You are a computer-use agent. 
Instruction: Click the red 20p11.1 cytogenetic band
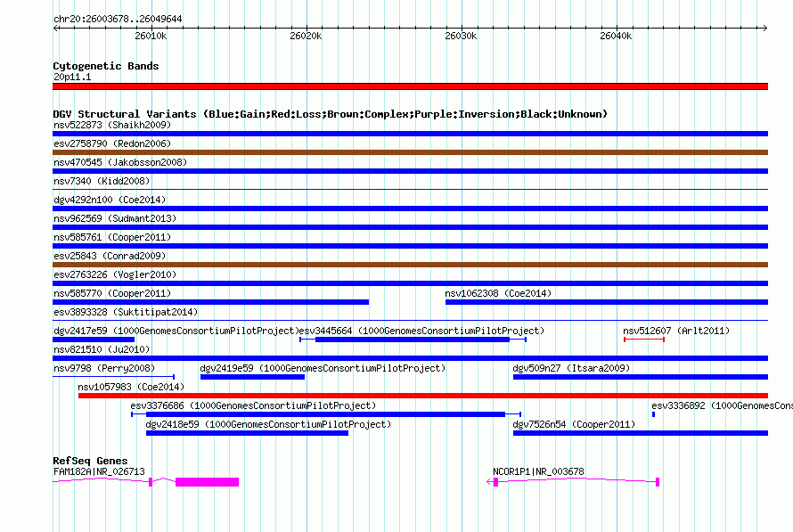point(410,86)
